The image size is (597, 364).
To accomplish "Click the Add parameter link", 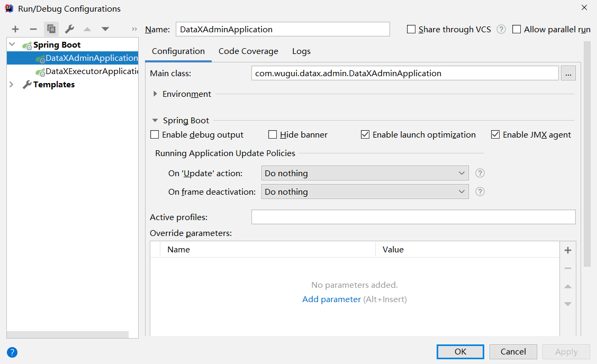I will coord(331,299).
